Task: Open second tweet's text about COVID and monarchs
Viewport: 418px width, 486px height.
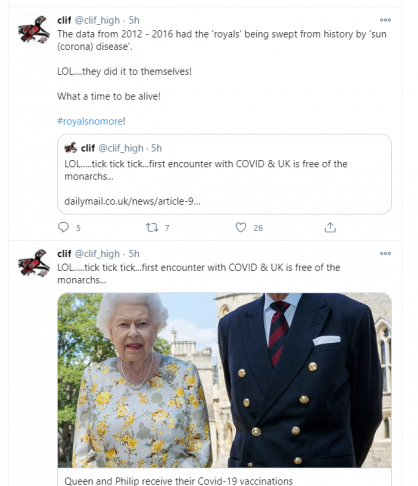Action: [x=199, y=274]
